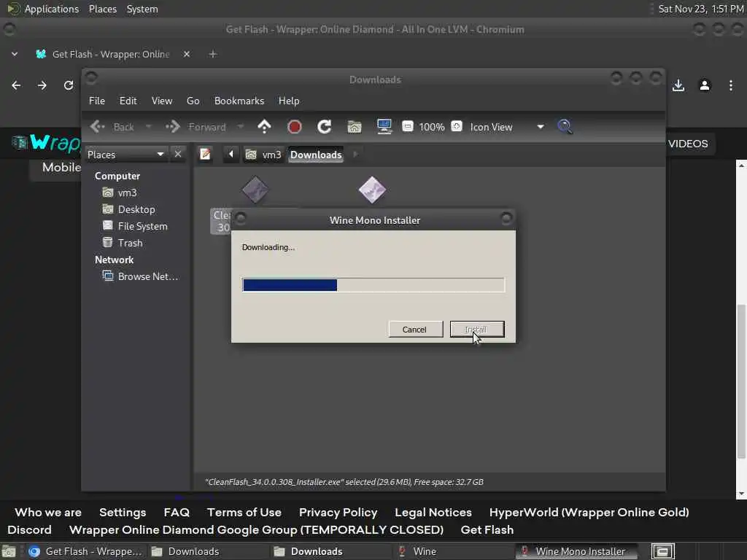The height and width of the screenshot is (560, 747).
Task: Open file search magnifier icon
Action: [565, 127]
